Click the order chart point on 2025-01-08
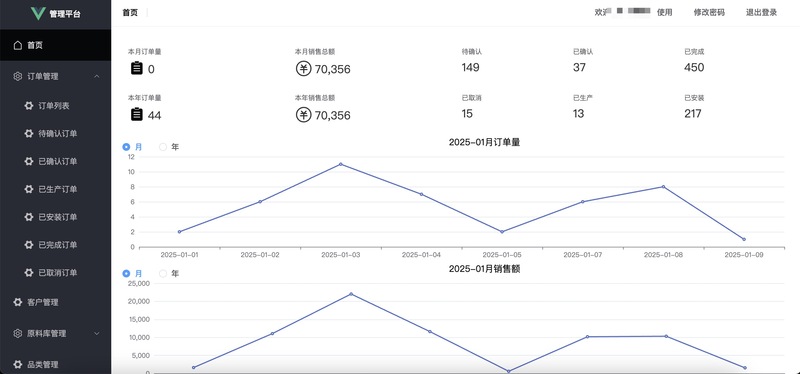The height and width of the screenshot is (374, 800). (x=663, y=187)
